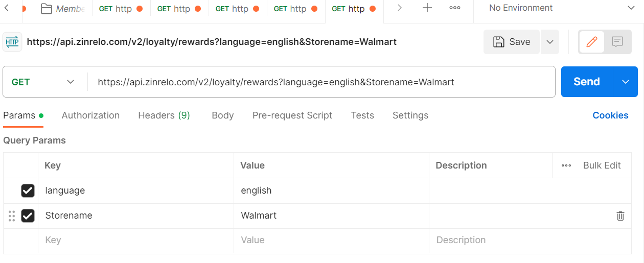Delete the Storename parameter row

pos(620,216)
